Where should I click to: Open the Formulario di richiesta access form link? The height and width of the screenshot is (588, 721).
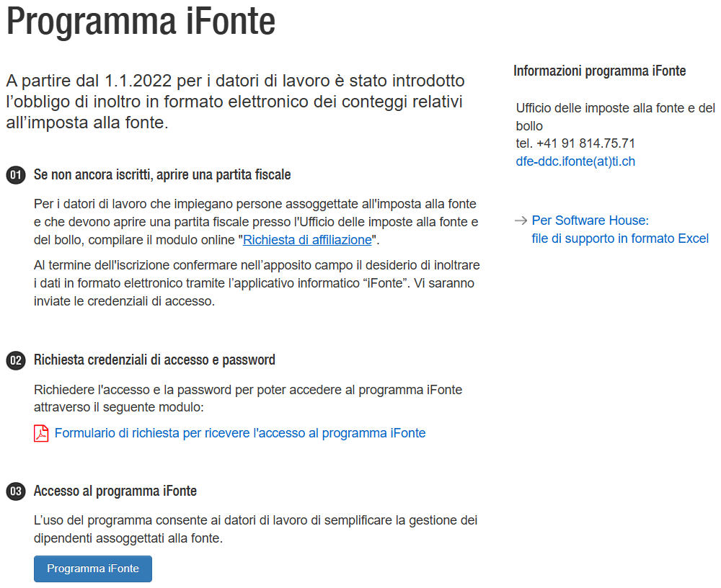click(x=239, y=433)
